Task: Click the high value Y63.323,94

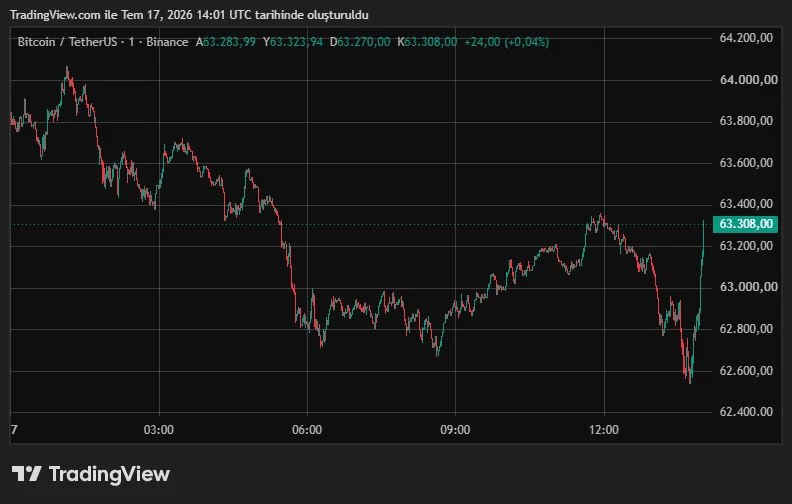Action: [x=292, y=42]
